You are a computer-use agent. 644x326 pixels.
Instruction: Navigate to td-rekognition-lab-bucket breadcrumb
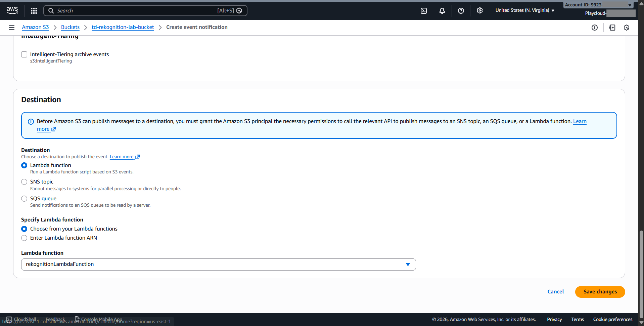tap(123, 27)
